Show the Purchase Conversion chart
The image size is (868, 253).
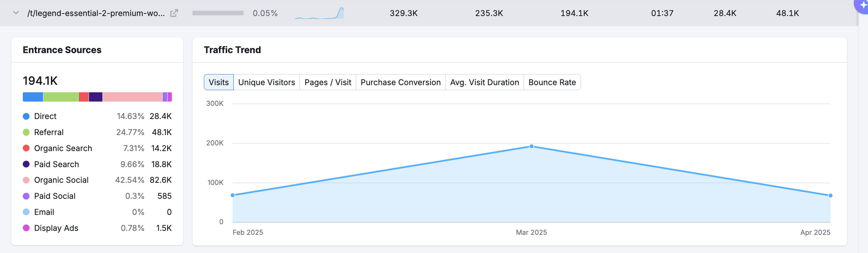[x=401, y=82]
